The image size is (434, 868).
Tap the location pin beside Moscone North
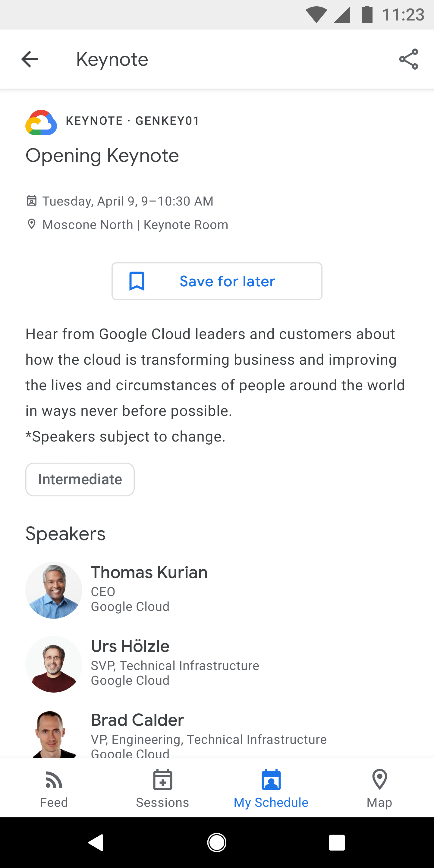[x=32, y=224]
